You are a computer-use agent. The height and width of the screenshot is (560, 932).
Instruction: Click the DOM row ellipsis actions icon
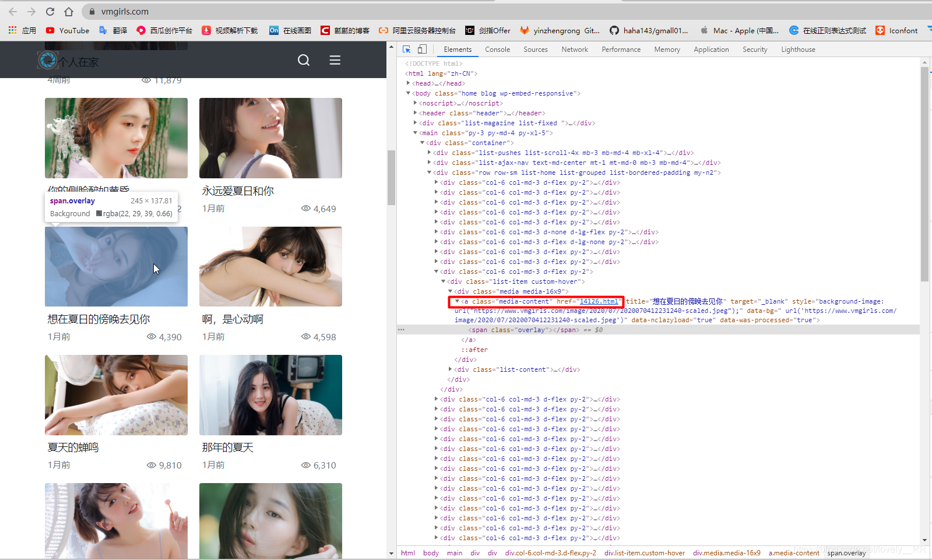(401, 330)
